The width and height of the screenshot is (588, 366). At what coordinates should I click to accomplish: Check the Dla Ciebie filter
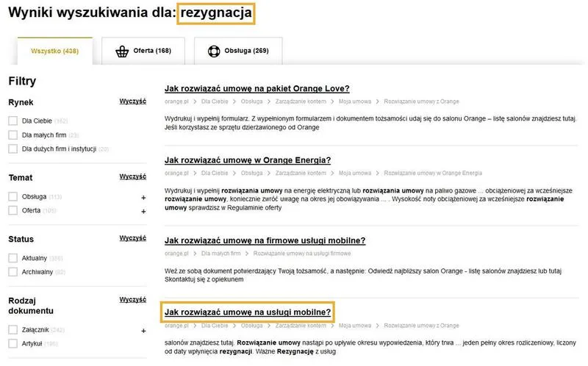13,121
